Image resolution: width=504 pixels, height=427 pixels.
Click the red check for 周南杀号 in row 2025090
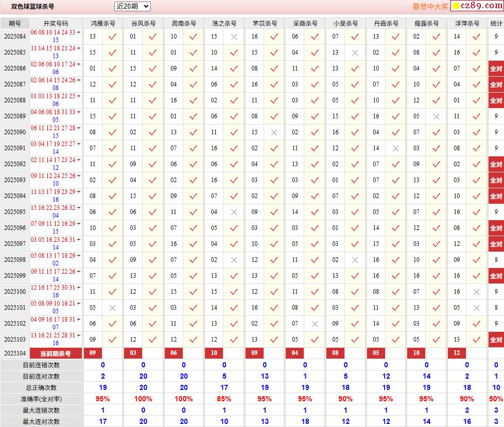pos(193,132)
